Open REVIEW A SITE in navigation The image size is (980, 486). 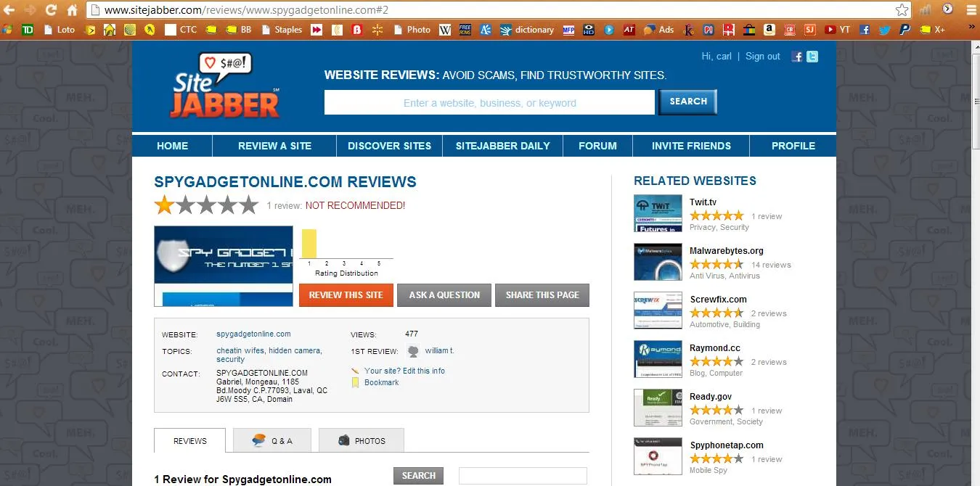tap(274, 146)
